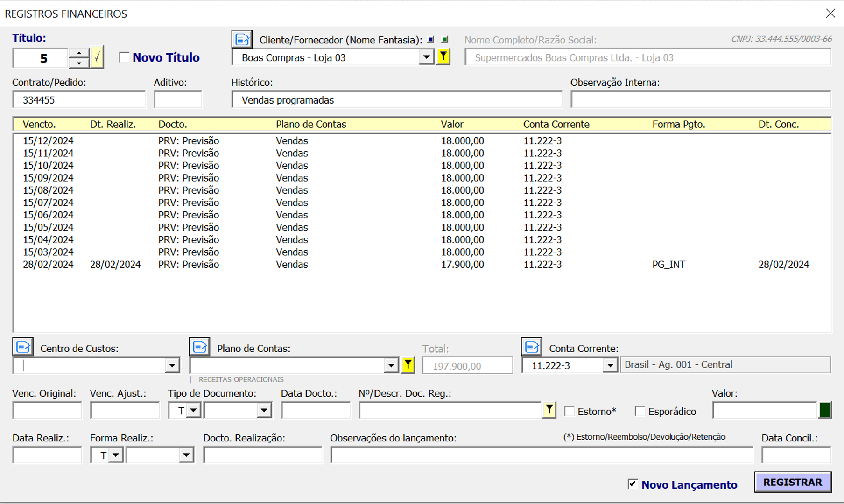
Task: Click the small green square icon after Nome Fantasia
Action: (x=444, y=40)
